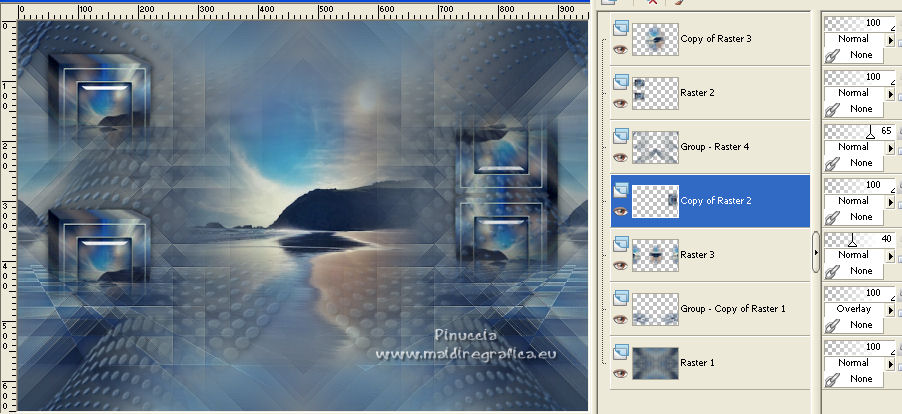Click the opacity slider of Copy of Raster 3
902x414 pixels.
859,23
